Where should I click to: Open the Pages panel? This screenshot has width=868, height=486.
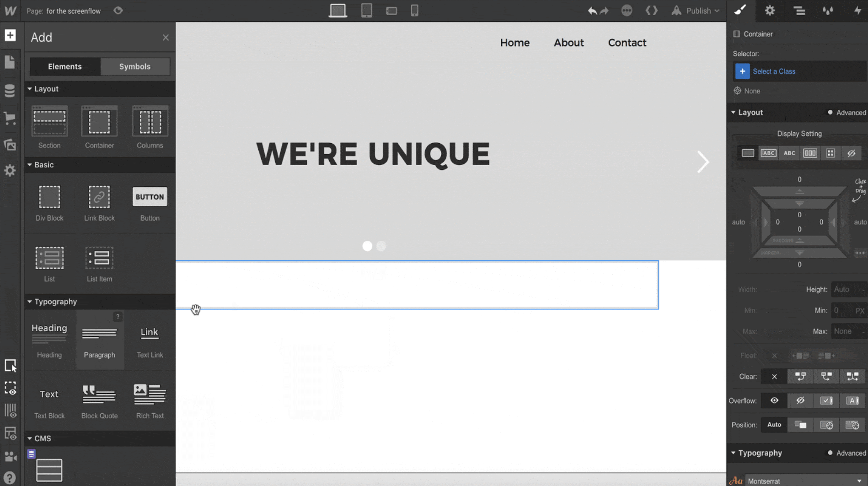click(x=10, y=62)
